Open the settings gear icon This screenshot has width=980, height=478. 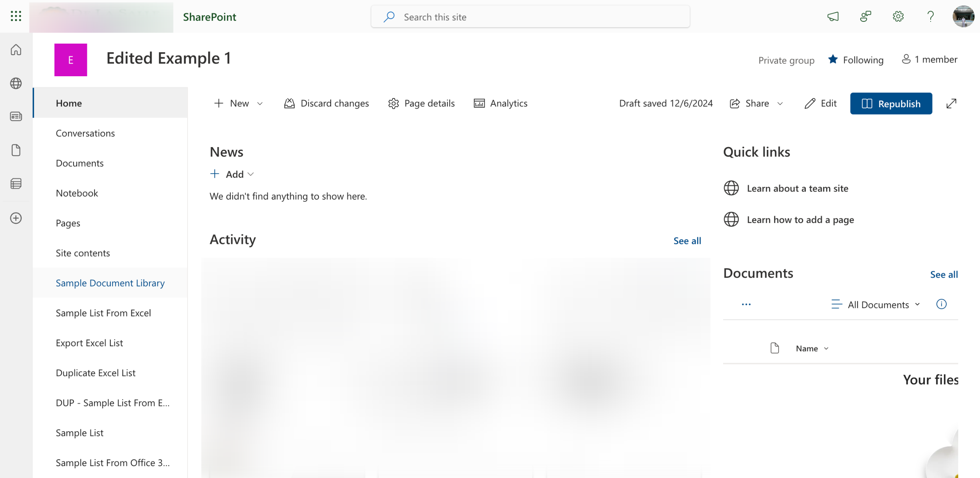click(x=898, y=16)
